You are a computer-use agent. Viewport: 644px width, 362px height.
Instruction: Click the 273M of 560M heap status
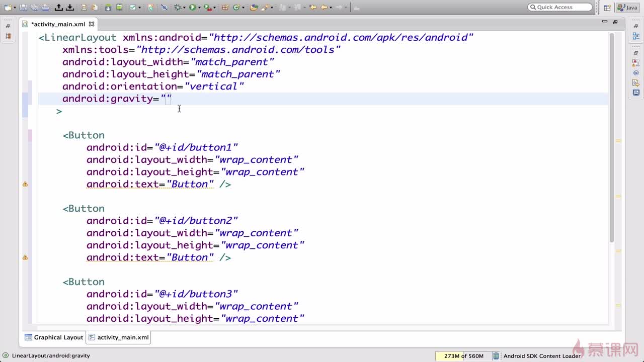463,356
